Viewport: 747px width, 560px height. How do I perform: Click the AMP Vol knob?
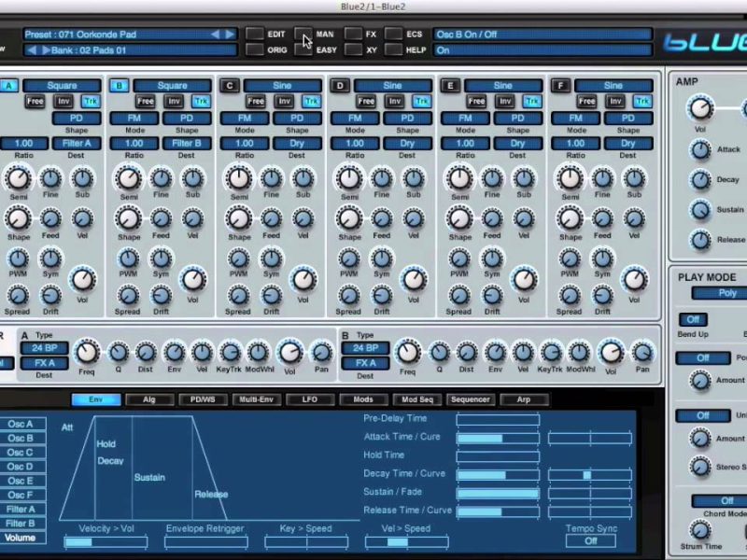tap(699, 108)
